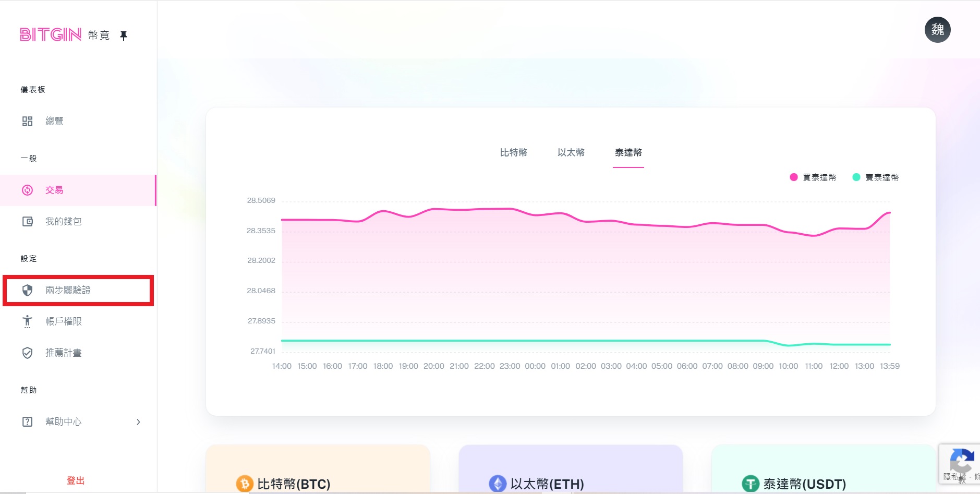Open the 以太幣(ETH) card
Screen dimensions: 980x494
coord(571,469)
